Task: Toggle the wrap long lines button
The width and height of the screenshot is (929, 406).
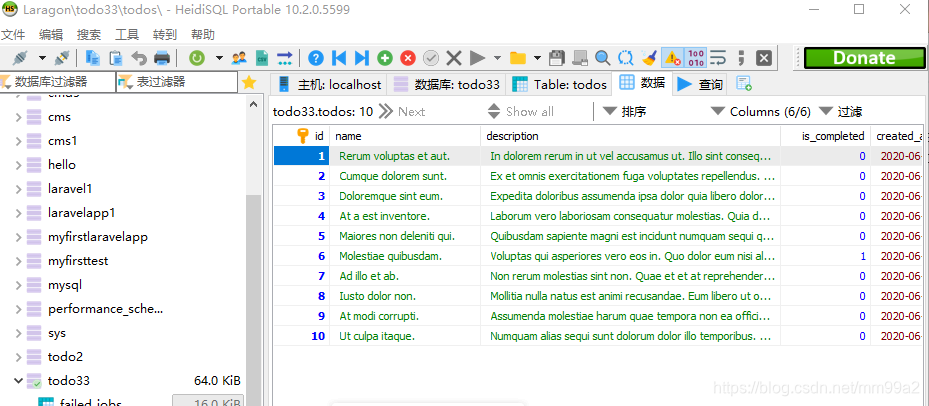Action: pos(718,57)
